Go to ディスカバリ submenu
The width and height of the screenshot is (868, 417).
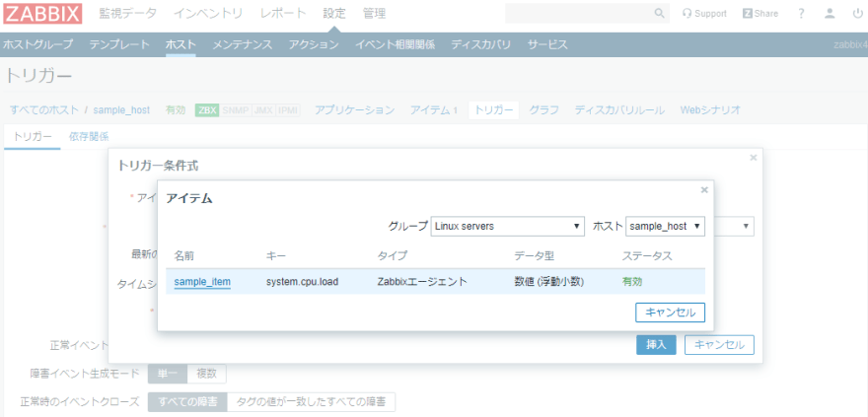pyautogui.click(x=480, y=44)
